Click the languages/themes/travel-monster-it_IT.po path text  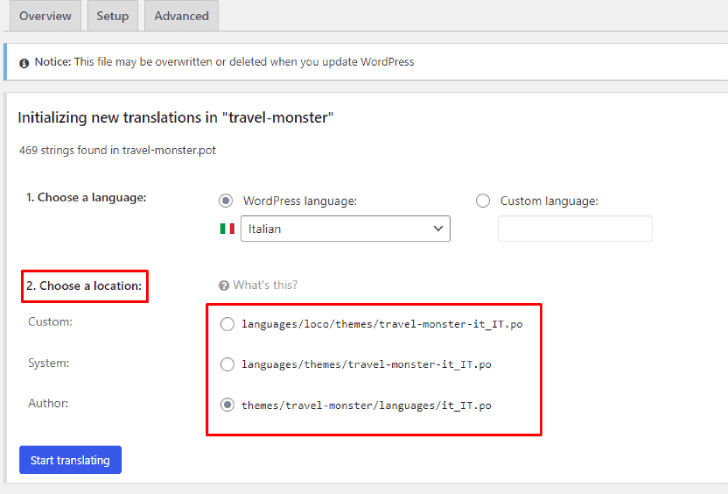366,364
